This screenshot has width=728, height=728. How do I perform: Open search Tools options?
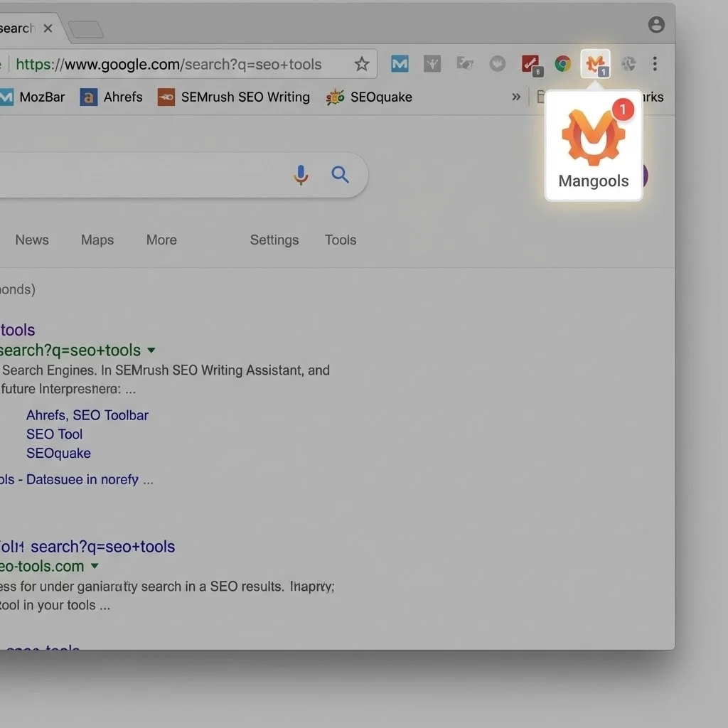(x=340, y=240)
